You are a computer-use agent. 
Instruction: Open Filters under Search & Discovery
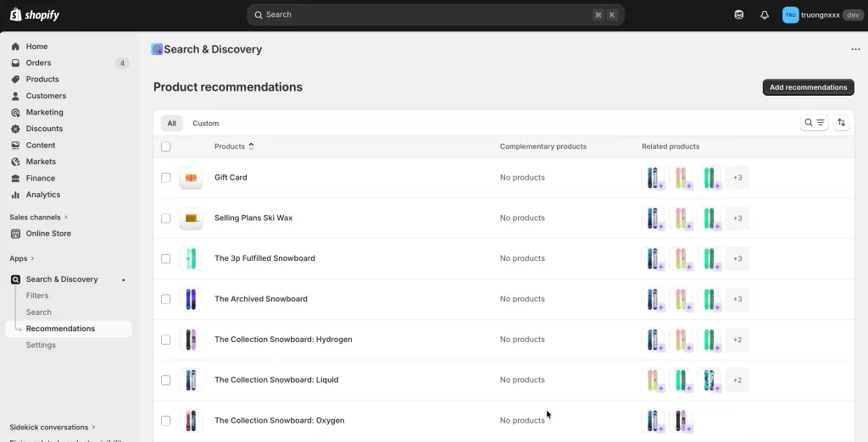click(37, 296)
